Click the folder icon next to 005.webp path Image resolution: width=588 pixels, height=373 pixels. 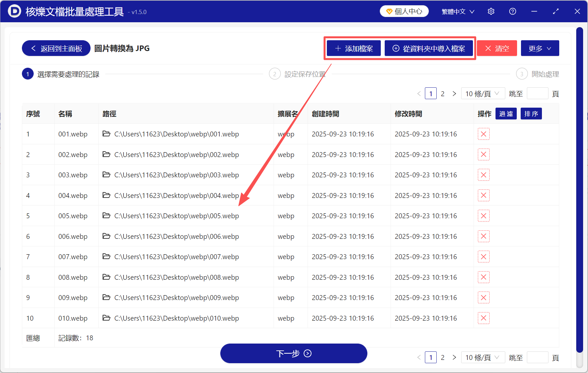(107, 216)
